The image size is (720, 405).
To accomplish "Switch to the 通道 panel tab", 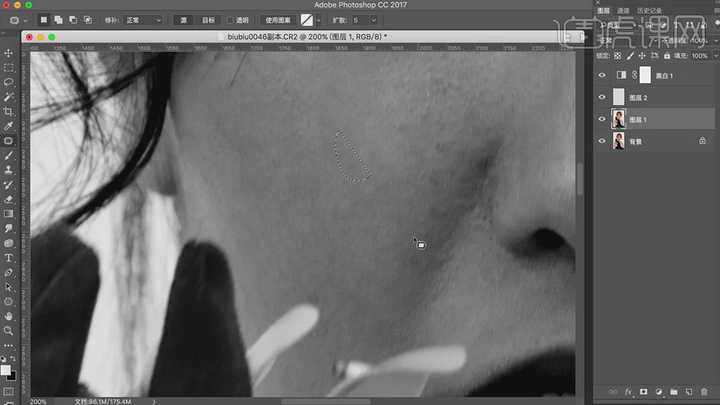I will point(623,11).
